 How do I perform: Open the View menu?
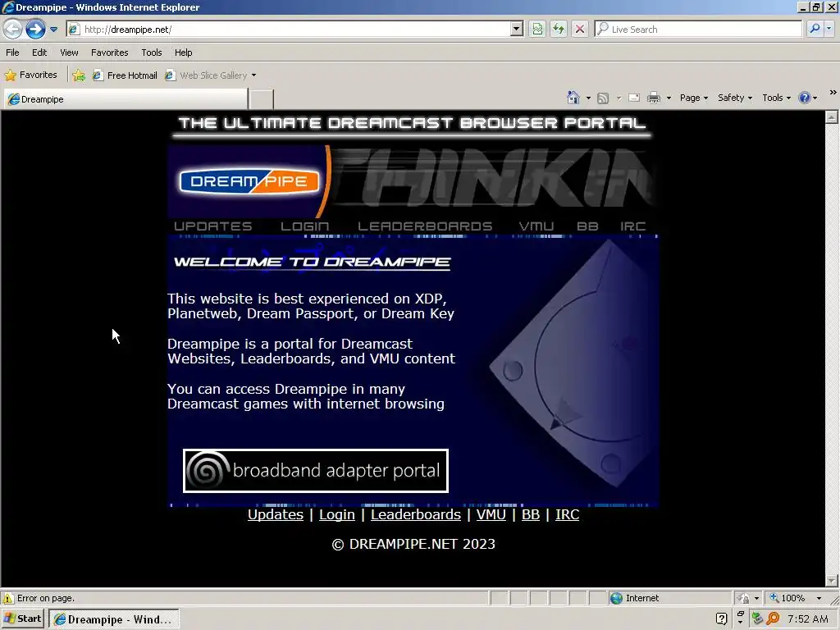(x=69, y=52)
